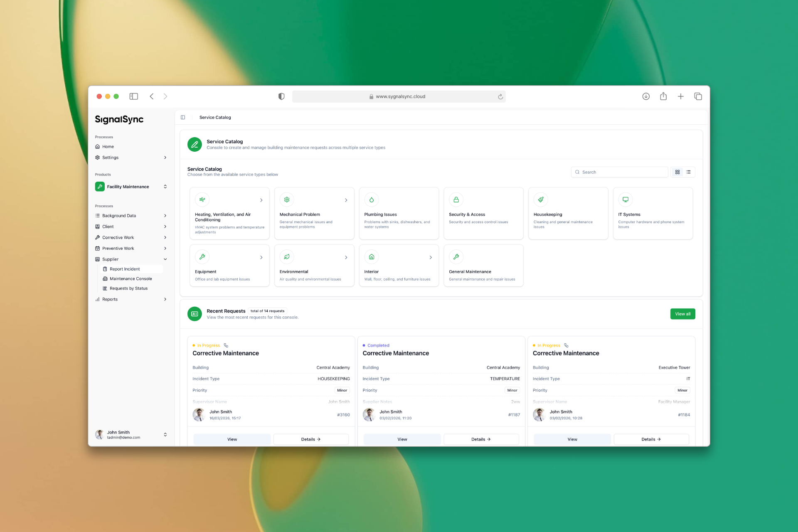
Task: Click the Environmental leaf icon
Action: pos(286,257)
